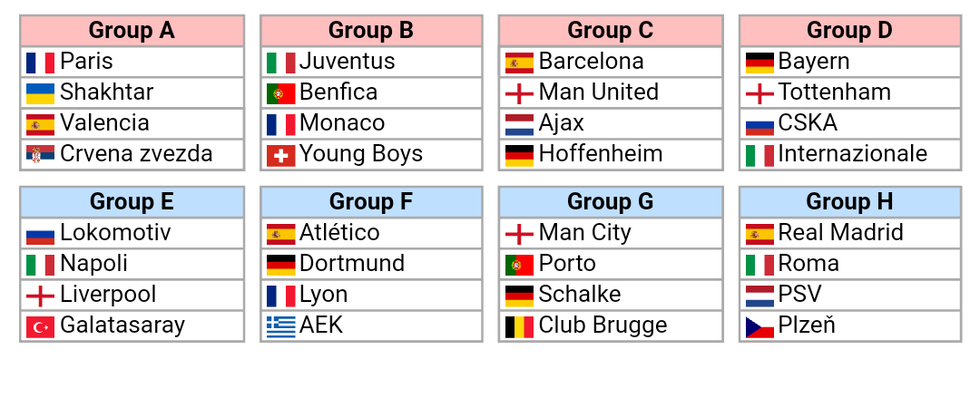Open the Real Madrid team link
Image resolution: width=980 pixels, height=398 pixels.
tap(840, 233)
